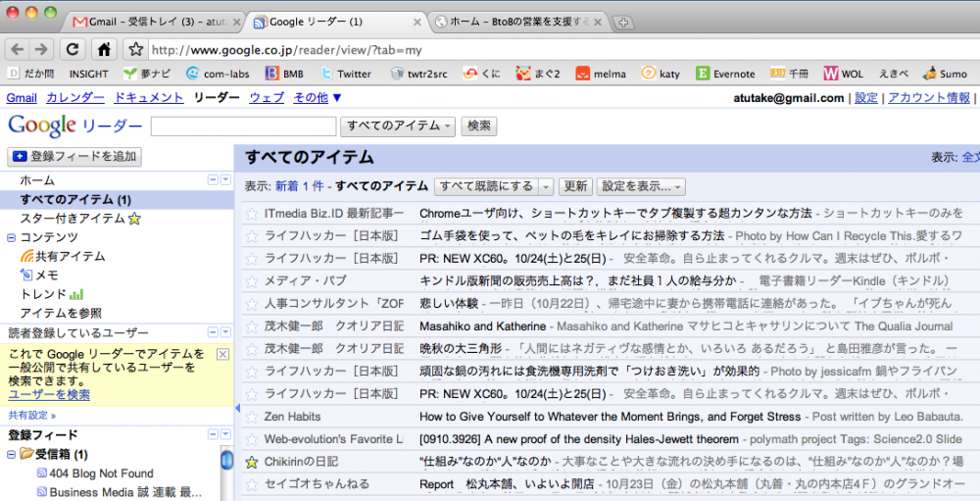Go to ホーム in the sidebar

(x=37, y=180)
